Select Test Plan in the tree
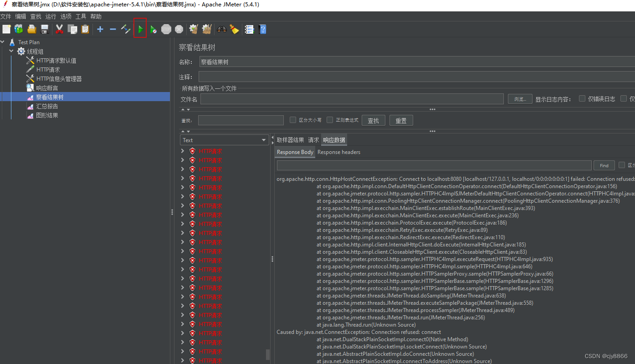Image resolution: width=635 pixels, height=364 pixels. [29, 42]
